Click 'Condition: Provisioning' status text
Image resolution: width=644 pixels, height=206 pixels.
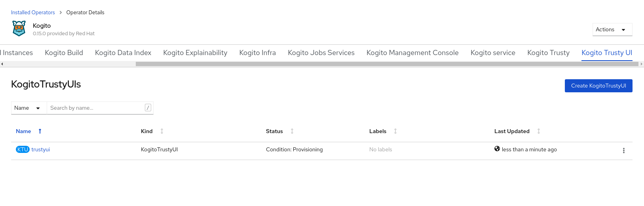coord(294,149)
